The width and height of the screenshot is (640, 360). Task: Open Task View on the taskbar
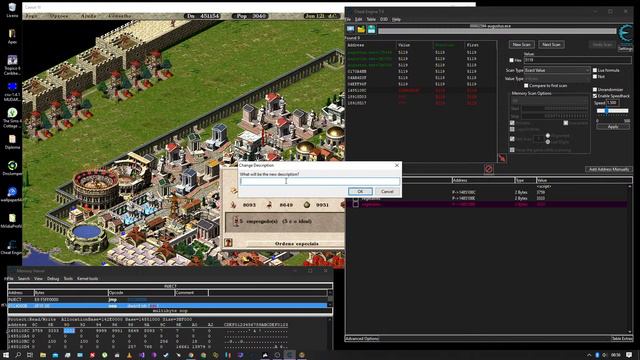[x=30, y=355]
